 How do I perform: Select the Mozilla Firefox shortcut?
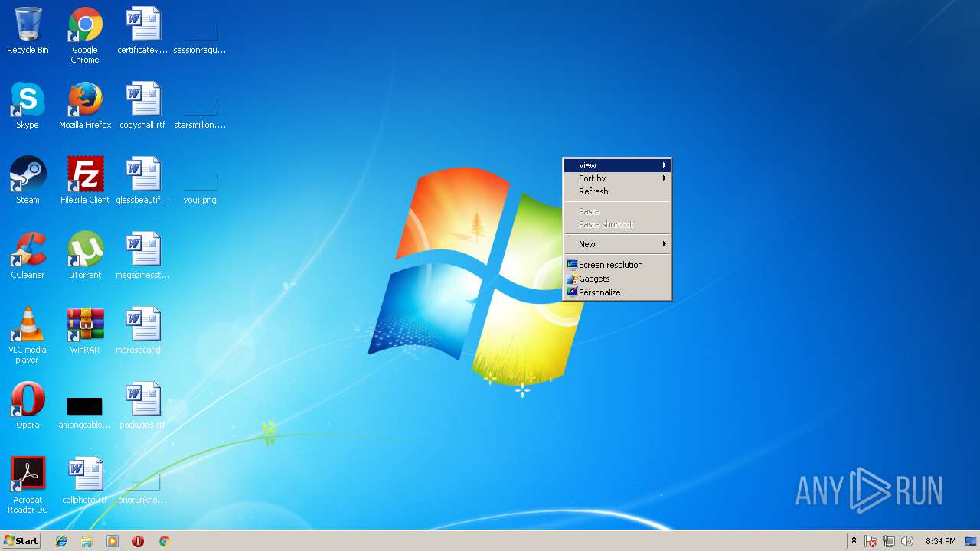(85, 106)
